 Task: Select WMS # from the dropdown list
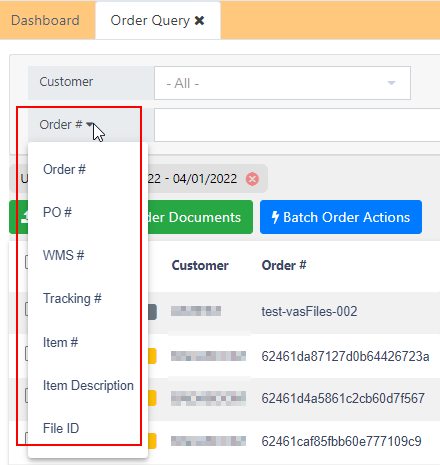(x=63, y=255)
